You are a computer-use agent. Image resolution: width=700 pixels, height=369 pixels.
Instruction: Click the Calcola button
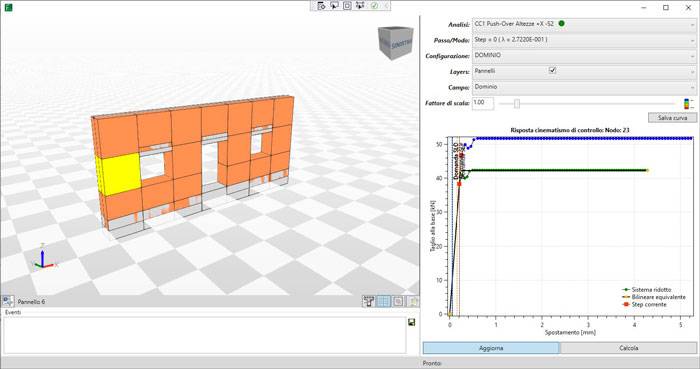629,348
